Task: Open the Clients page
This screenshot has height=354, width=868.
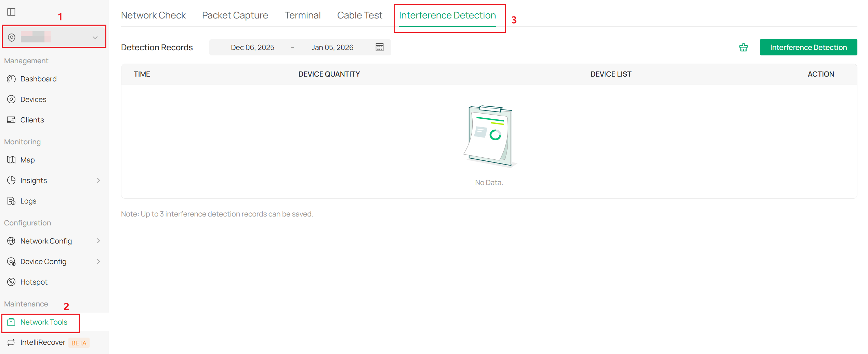Action: [32, 120]
